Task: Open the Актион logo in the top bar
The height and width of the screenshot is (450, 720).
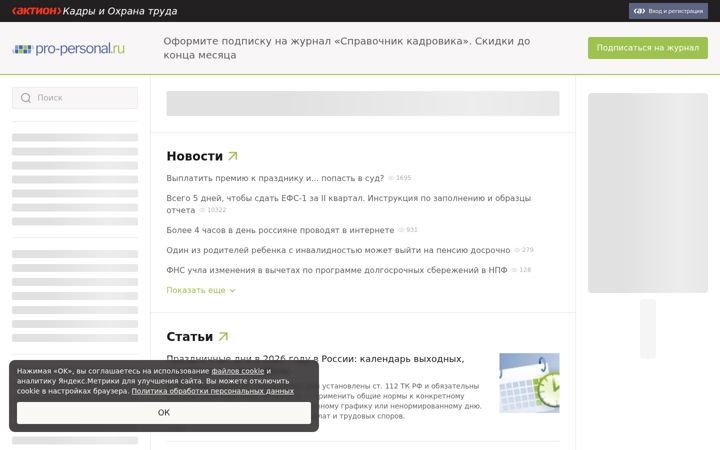Action: 36,11
